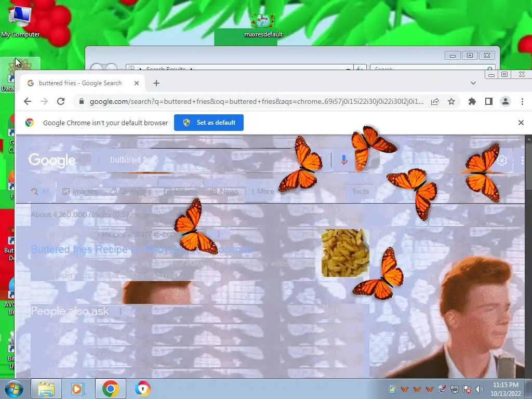532x399 pixels.
Task: Share this page using the address bar share icon
Action: coord(435,101)
